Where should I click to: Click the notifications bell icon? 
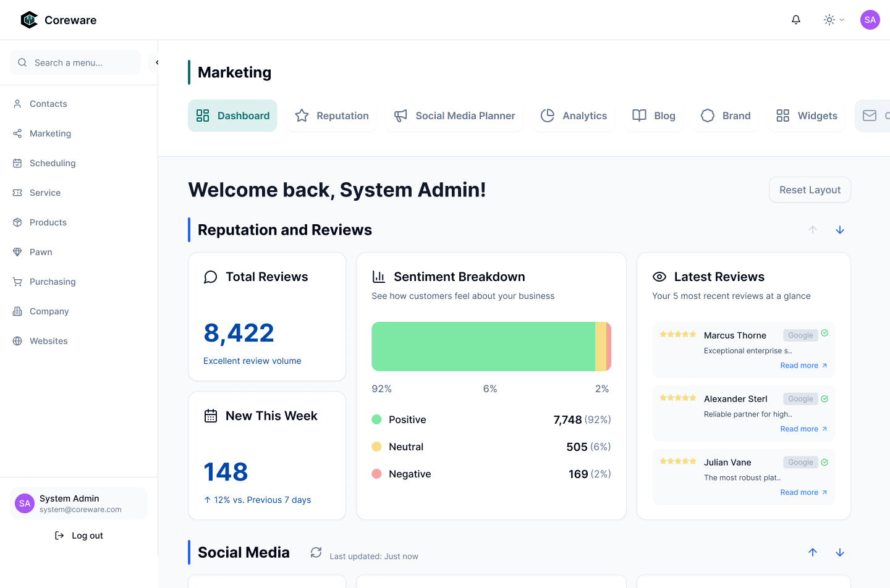click(796, 20)
